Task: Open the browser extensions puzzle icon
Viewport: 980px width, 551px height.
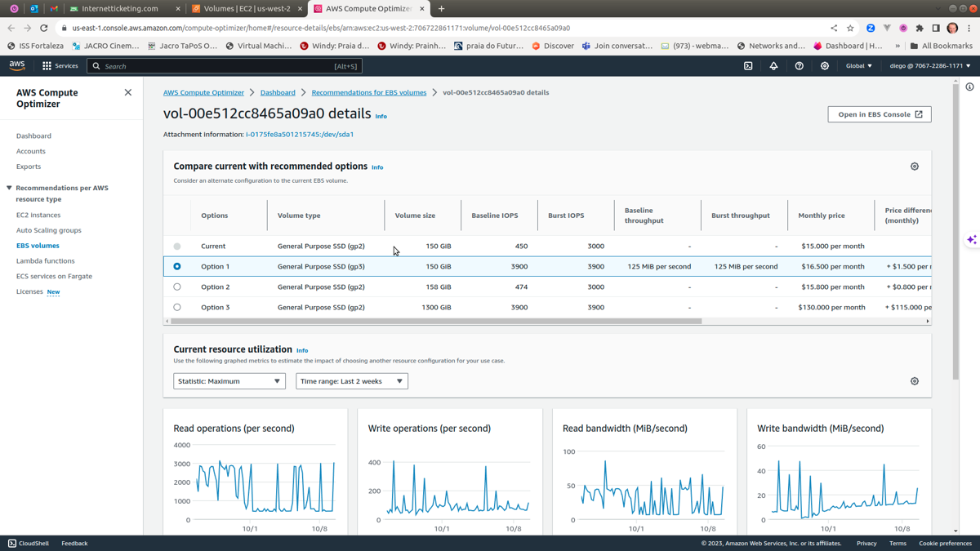Action: (920, 28)
